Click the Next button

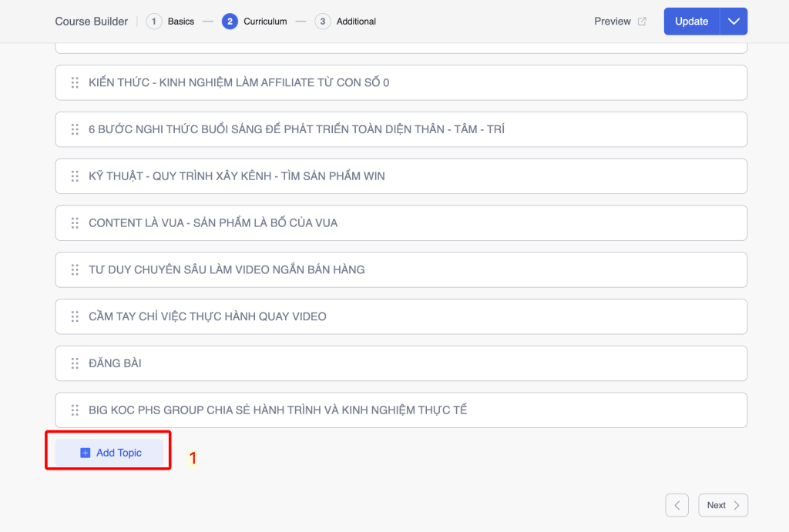coord(723,505)
